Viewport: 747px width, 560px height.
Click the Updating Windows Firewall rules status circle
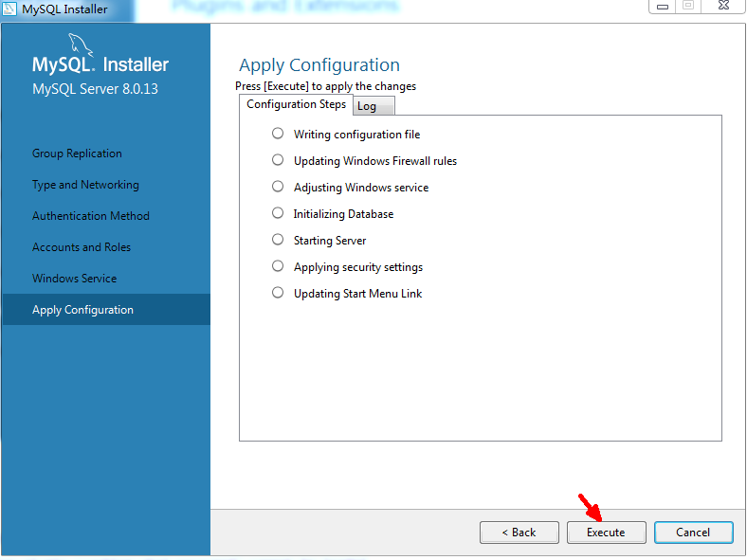click(278, 160)
